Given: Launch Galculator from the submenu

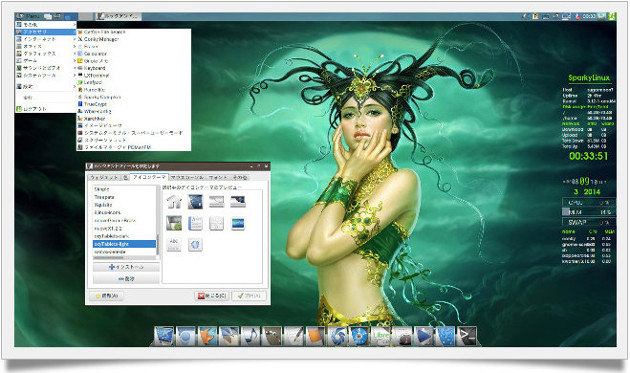Looking at the screenshot, I should pos(133,53).
